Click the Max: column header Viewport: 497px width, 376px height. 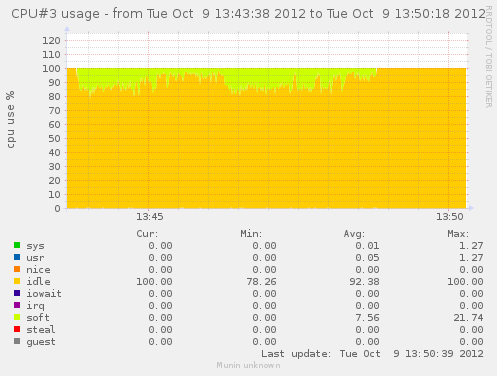[x=458, y=234]
